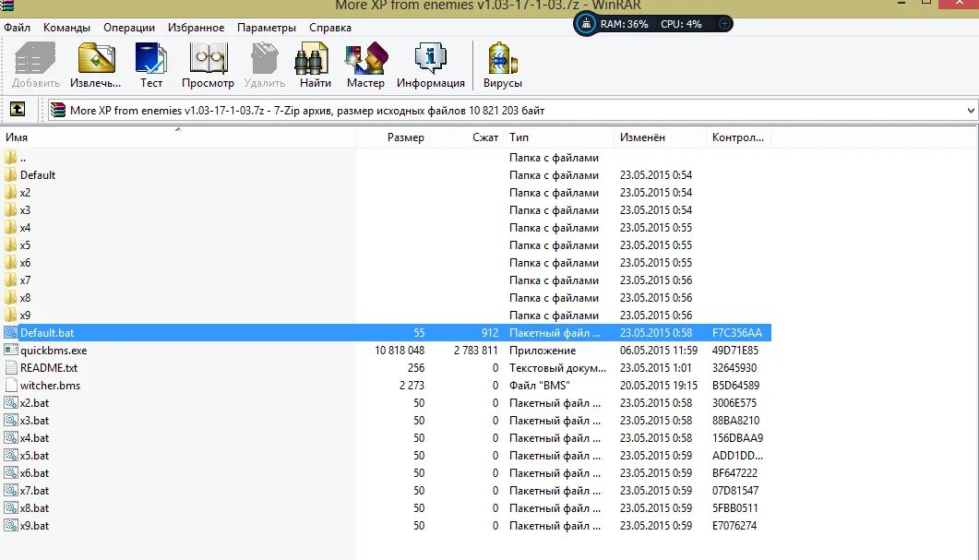Select the Default.bat file icon
The width and height of the screenshot is (979, 560).
coord(11,333)
